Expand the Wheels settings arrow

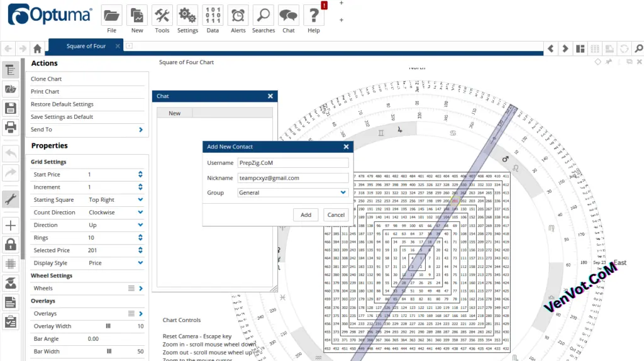(141, 288)
